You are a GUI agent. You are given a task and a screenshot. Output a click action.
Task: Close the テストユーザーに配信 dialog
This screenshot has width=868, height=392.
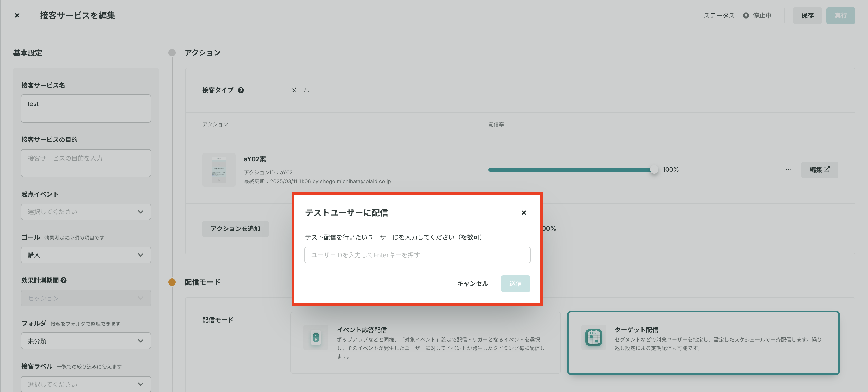click(x=524, y=212)
